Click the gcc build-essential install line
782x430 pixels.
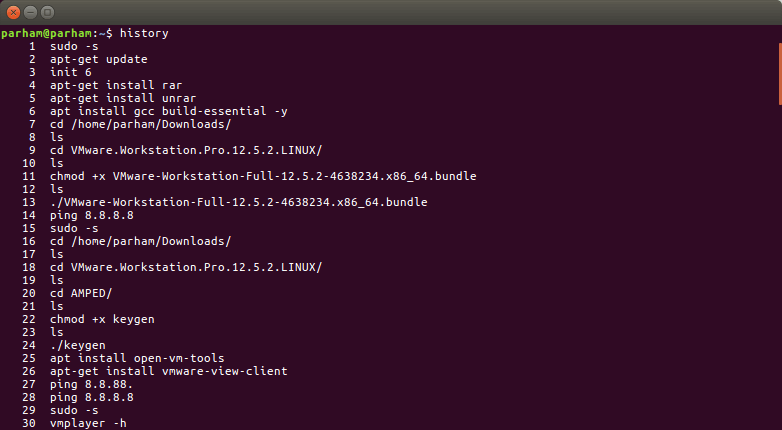[x=140, y=111]
